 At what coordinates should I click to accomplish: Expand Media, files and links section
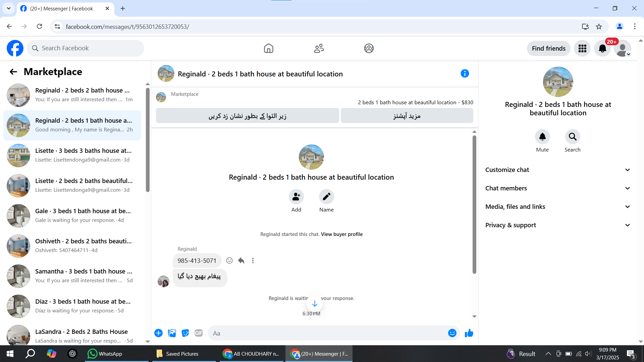click(558, 207)
